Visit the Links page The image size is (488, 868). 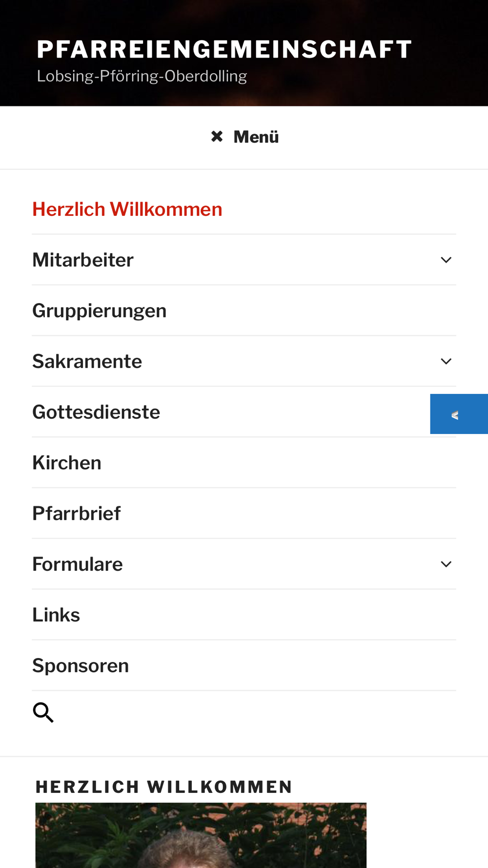pyautogui.click(x=56, y=616)
